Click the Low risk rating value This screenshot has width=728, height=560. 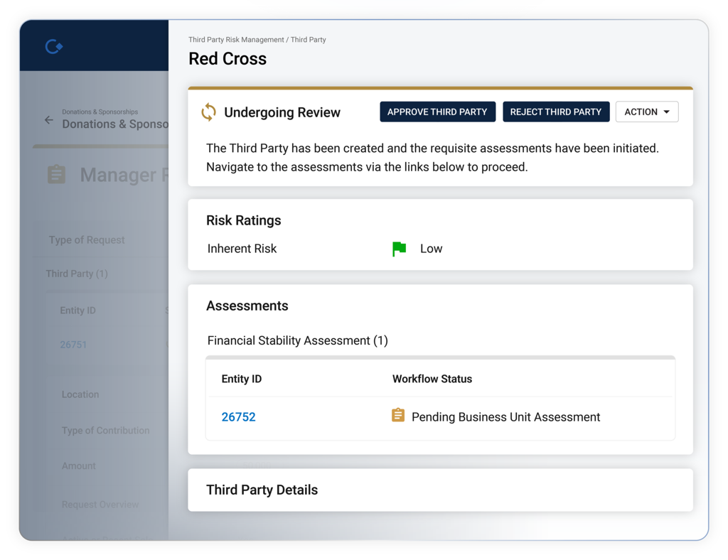[432, 249]
